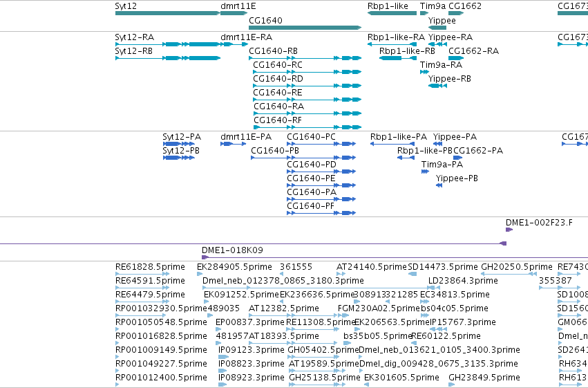Click EST RP001012400.5prime
This screenshot has height=388, width=588.
pos(117,385)
